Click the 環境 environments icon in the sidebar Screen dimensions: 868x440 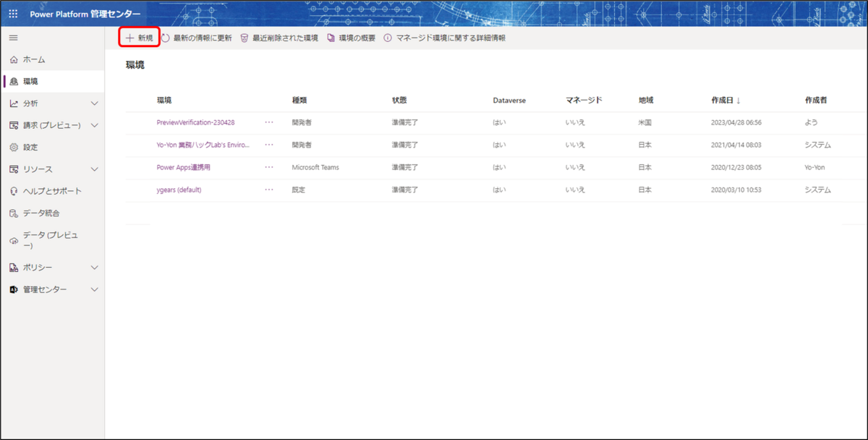14,82
